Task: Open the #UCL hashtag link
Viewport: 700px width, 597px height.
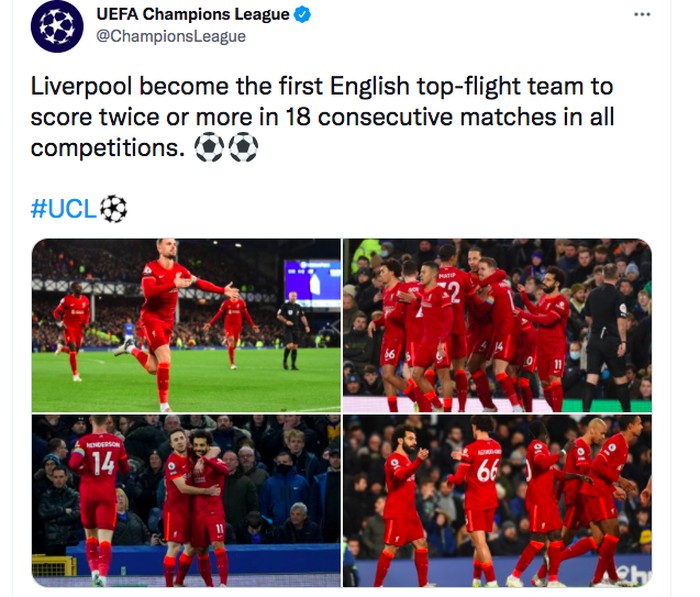Action: point(63,209)
